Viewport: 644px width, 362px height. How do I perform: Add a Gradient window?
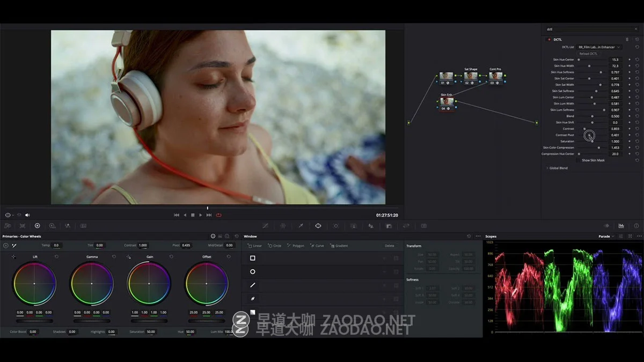pyautogui.click(x=339, y=246)
